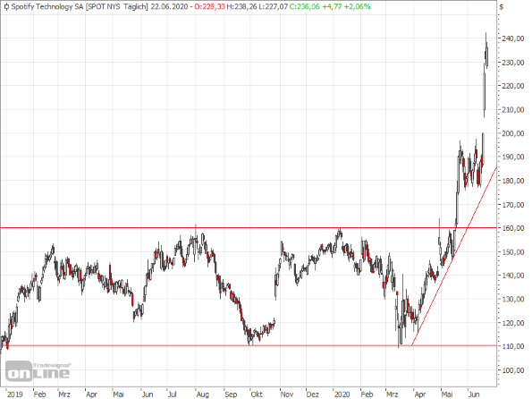Click the Jul label on time axis
This screenshot has width=532, height=399.
[173, 395]
